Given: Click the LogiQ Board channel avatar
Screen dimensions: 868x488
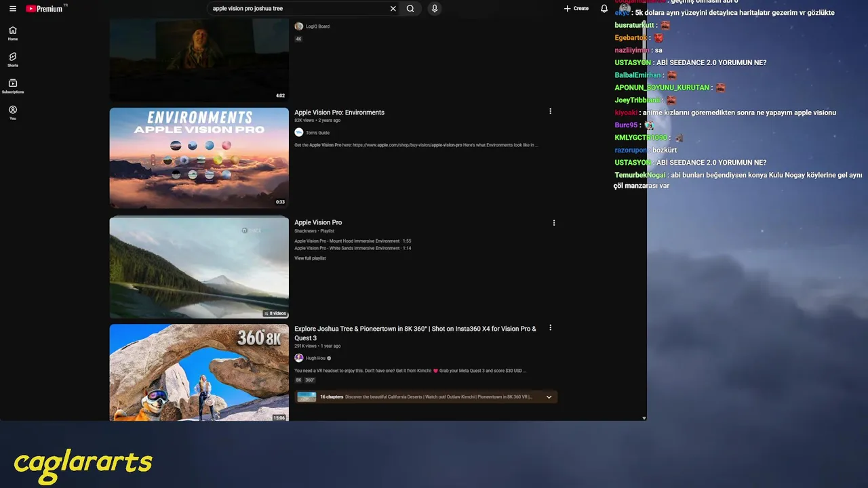Looking at the screenshot, I should coord(299,26).
